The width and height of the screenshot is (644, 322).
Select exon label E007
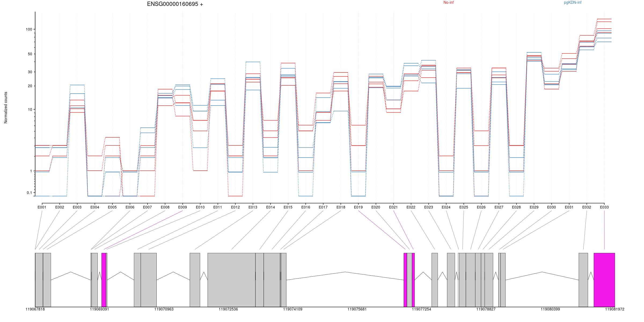[x=147, y=207]
